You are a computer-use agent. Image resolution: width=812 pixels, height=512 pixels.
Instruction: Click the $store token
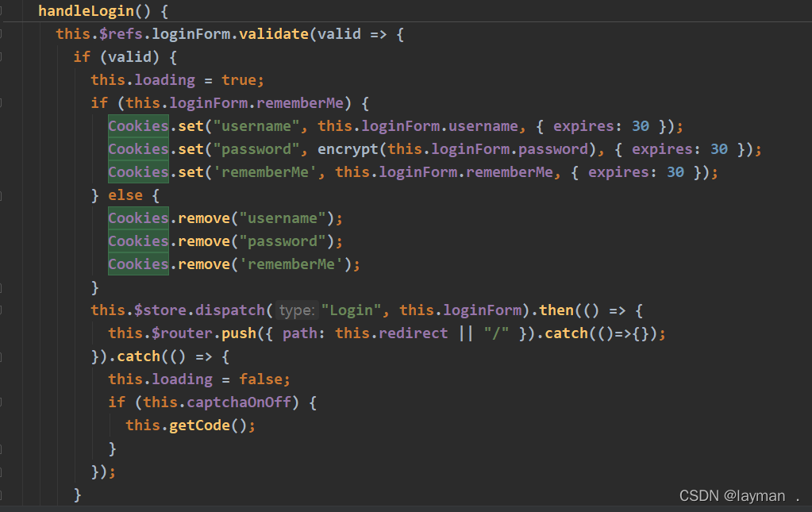160,310
